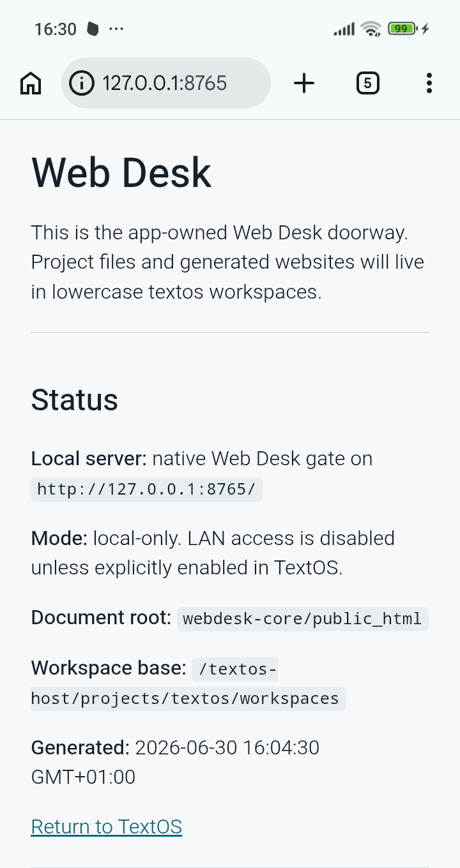Select the 127.0.0.1:8765 address bar
The width and height of the screenshot is (460, 868).
166,83
